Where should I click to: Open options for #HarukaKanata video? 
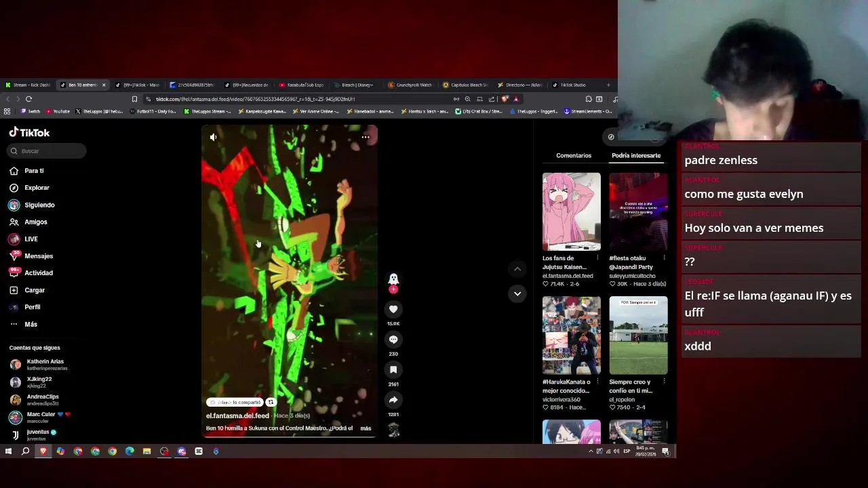point(597,382)
